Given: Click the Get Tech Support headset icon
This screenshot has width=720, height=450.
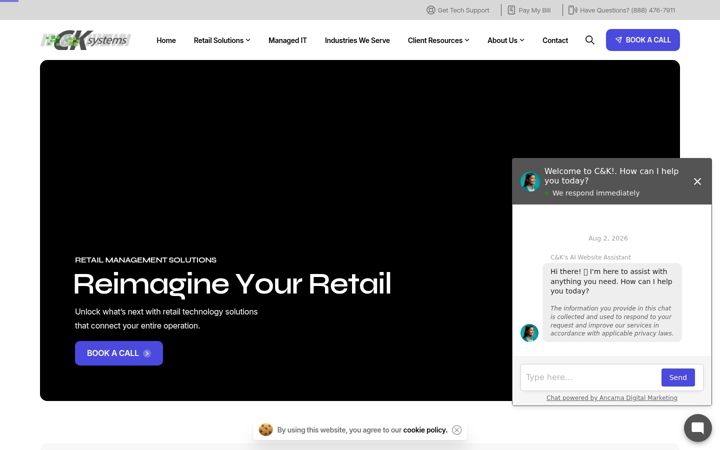Looking at the screenshot, I should tap(430, 10).
